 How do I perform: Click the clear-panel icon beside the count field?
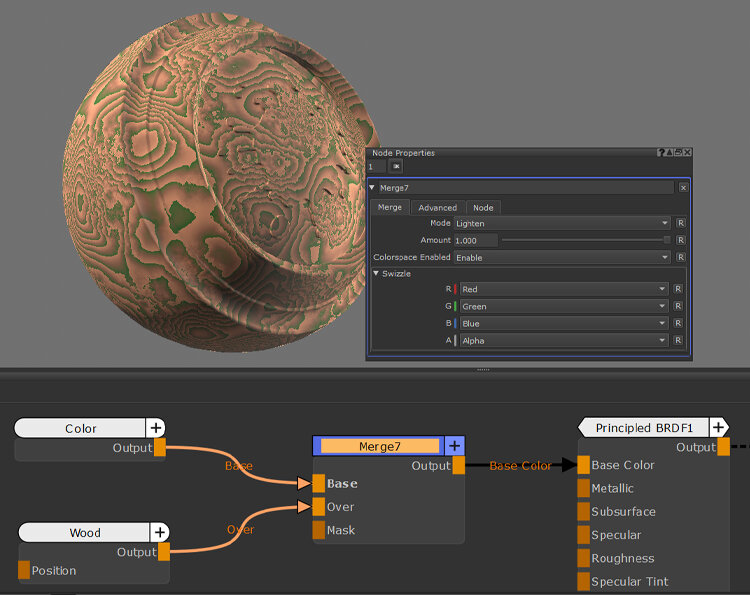pyautogui.click(x=396, y=166)
